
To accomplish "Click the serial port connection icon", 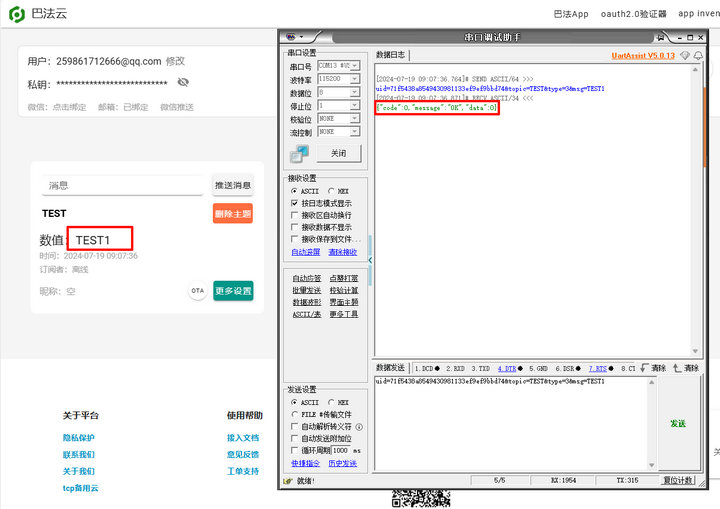I will 300,154.
